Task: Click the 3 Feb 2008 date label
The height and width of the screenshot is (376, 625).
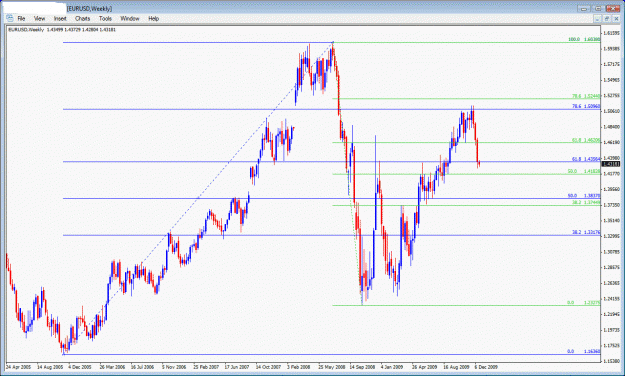Action: [299, 367]
